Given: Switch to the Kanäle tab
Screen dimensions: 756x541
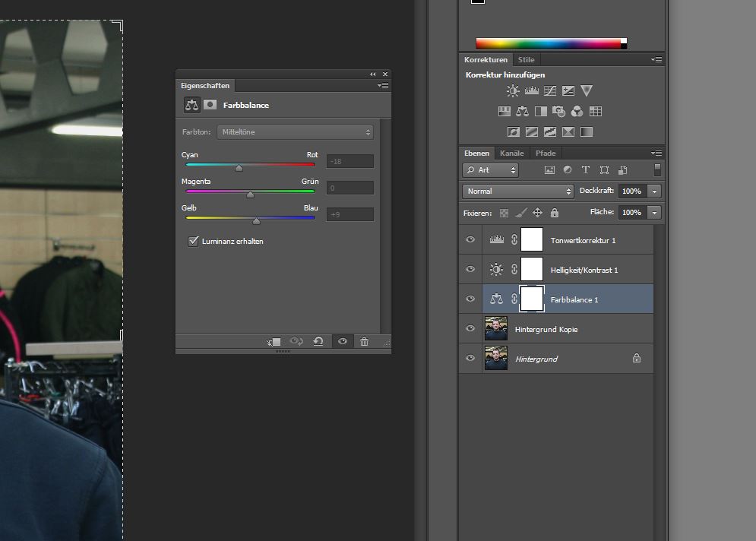Looking at the screenshot, I should tap(511, 153).
